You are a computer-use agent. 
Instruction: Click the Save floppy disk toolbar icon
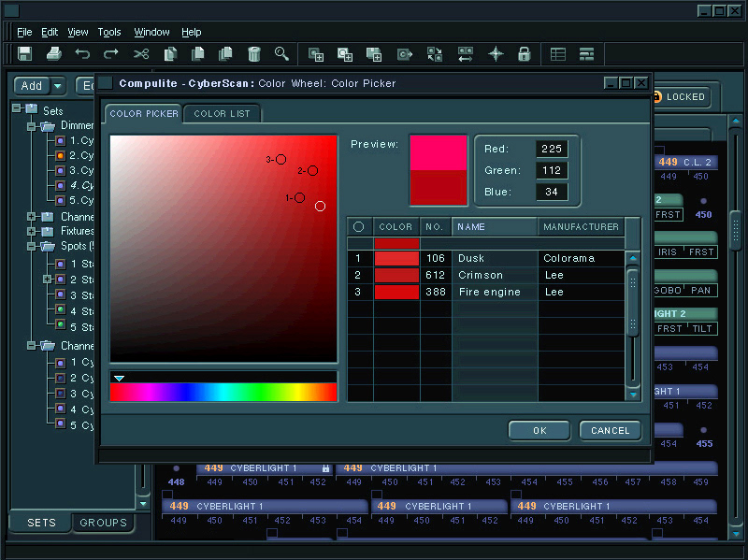25,54
